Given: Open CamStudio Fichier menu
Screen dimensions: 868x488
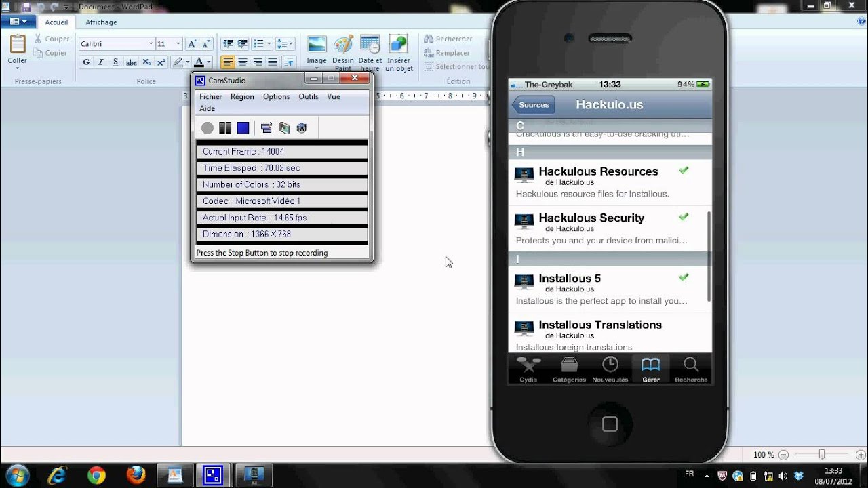Looking at the screenshot, I should point(211,96).
